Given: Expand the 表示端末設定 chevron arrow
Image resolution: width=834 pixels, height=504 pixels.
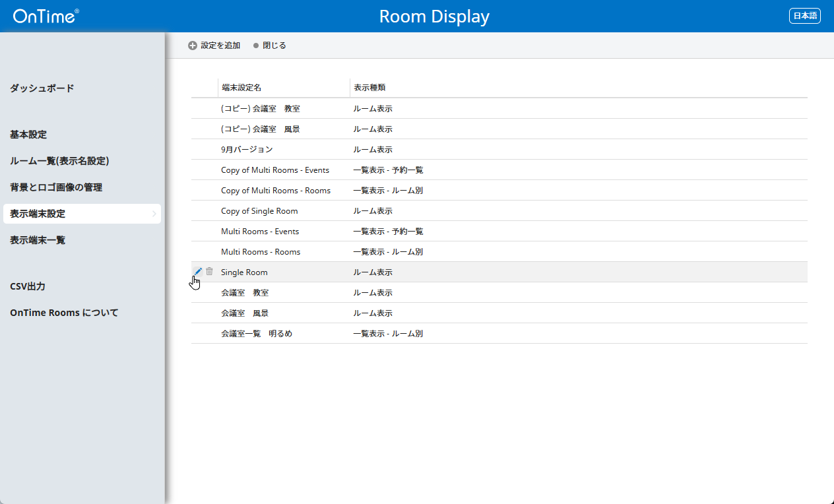Looking at the screenshot, I should 154,214.
